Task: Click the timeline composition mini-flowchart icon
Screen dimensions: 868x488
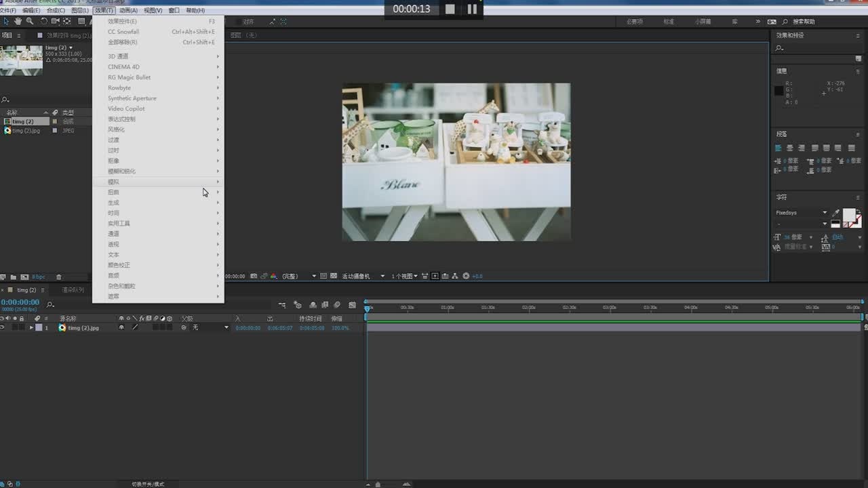Action: tap(282, 305)
